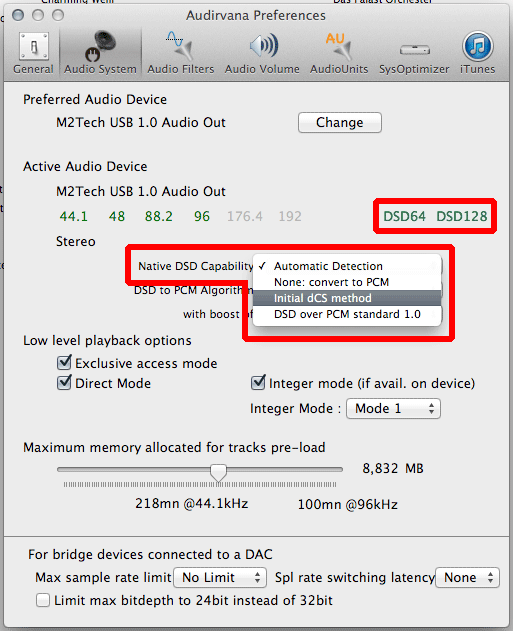Click the Stereo label
513x631 pixels.
coord(76,241)
